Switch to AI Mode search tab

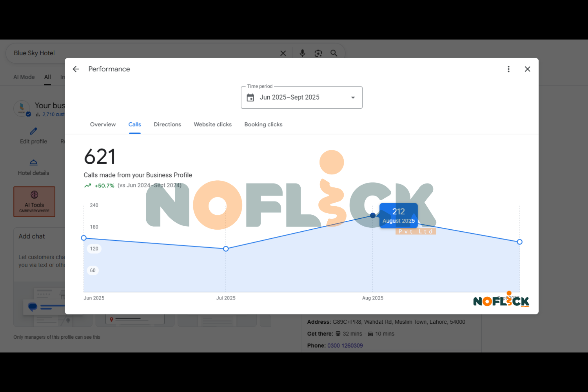tap(24, 77)
